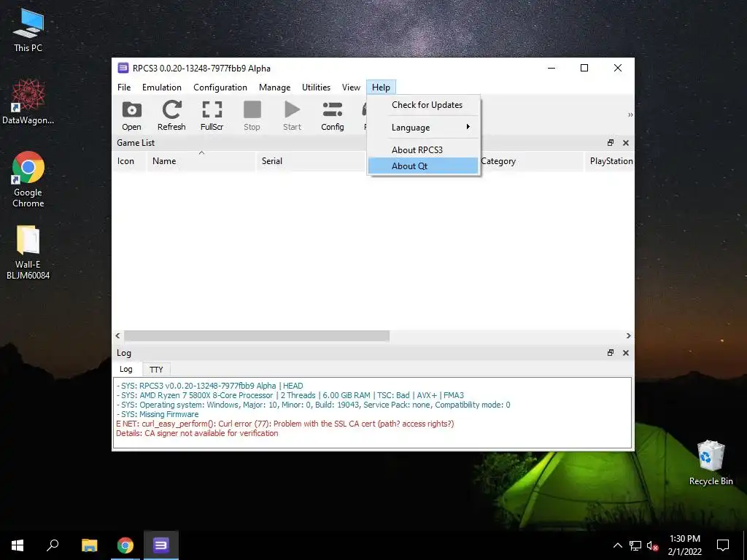Close the Log panel
This screenshot has height=560, width=747.
[x=625, y=353]
